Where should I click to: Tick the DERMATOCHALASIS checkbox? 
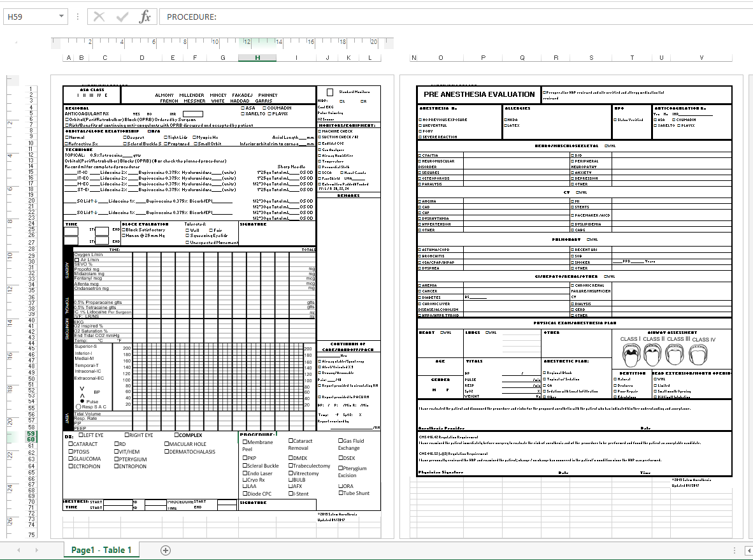167,452
